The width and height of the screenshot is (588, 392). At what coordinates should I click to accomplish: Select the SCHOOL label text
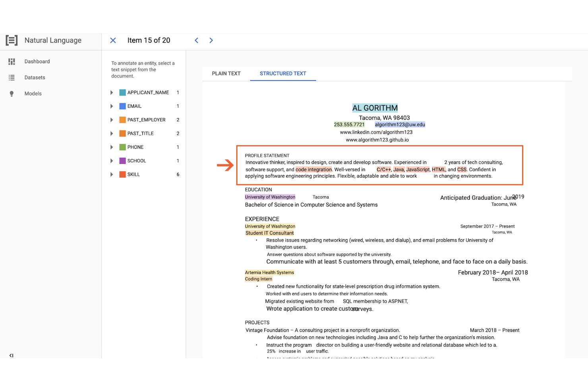[x=137, y=160]
